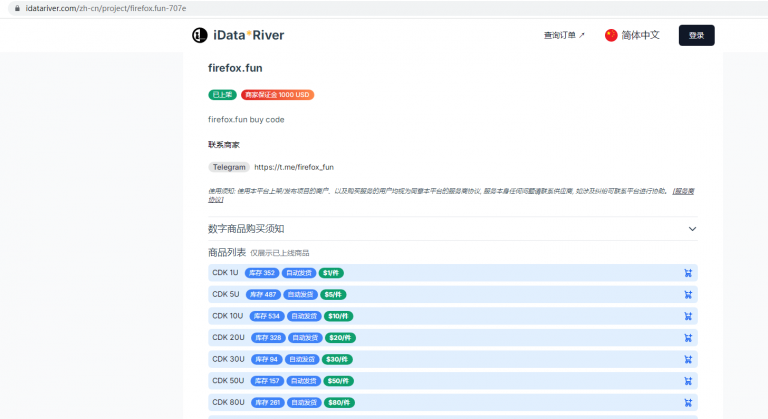Screen dimensions: 768x419
Task: Click the Telegram label badge
Action: [x=229, y=167]
